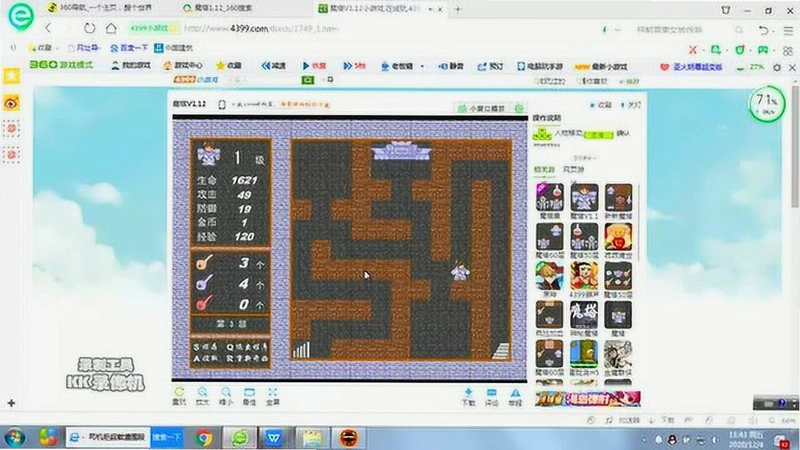Open the star favorites icon in left sidebar

click(12, 76)
